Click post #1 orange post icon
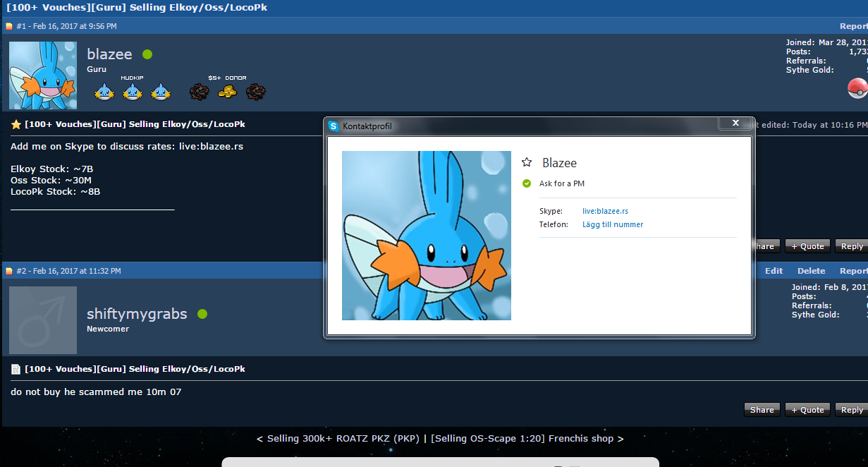The width and height of the screenshot is (868, 467). click(9, 26)
